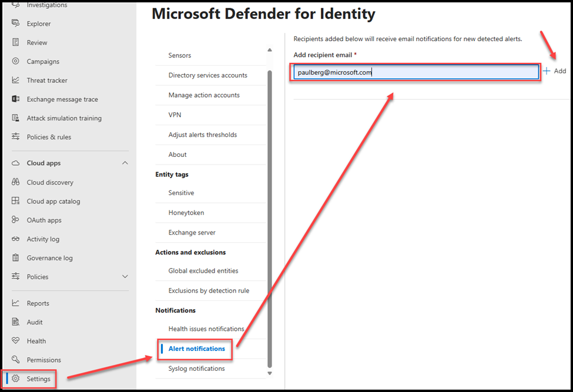This screenshot has width=573, height=392.
Task: Click the Exchange message trace icon
Action: [x=15, y=99]
